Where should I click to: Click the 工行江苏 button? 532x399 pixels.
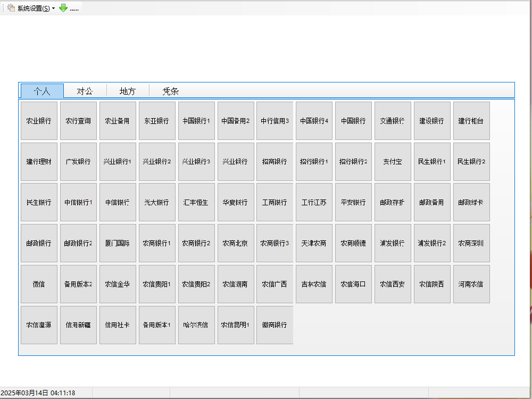pyautogui.click(x=314, y=203)
